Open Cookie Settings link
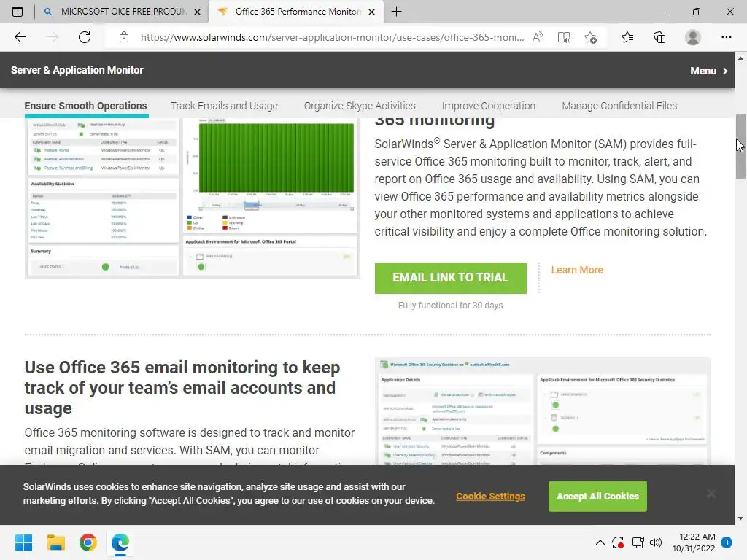The height and width of the screenshot is (560, 747). click(x=491, y=496)
